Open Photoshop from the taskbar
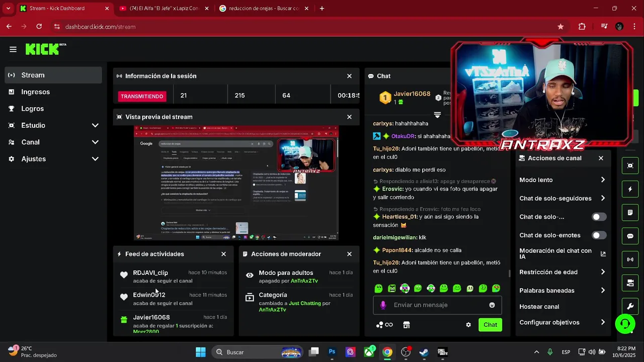Viewport: 644px width, 362px height. click(332, 352)
